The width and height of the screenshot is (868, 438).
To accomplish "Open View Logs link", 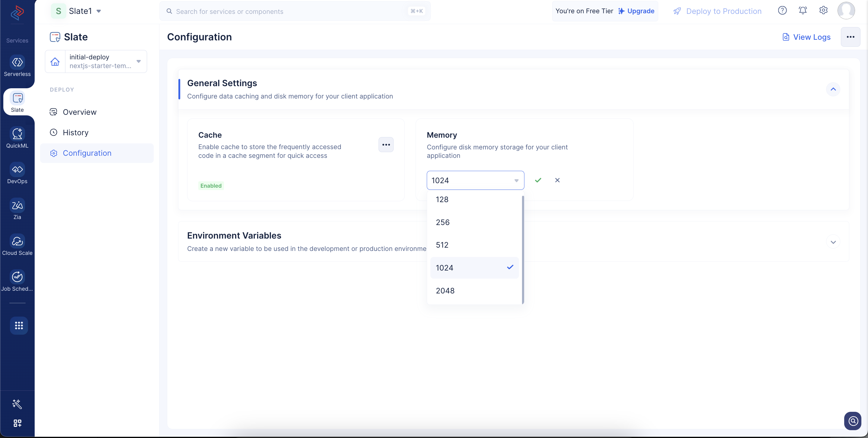I will pos(806,37).
